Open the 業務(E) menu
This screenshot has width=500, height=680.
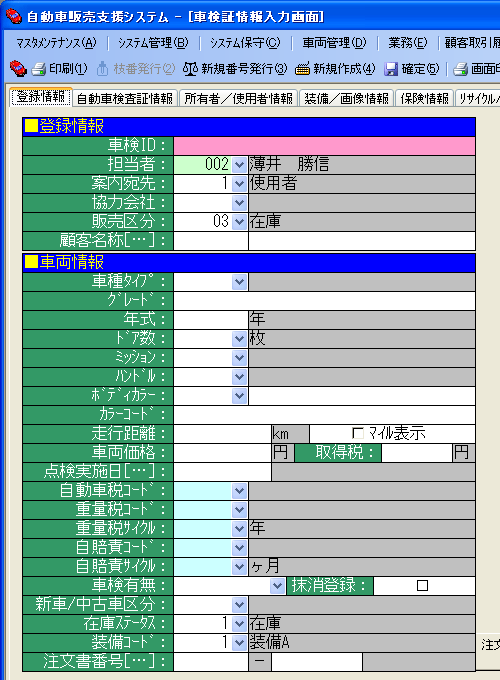click(408, 43)
